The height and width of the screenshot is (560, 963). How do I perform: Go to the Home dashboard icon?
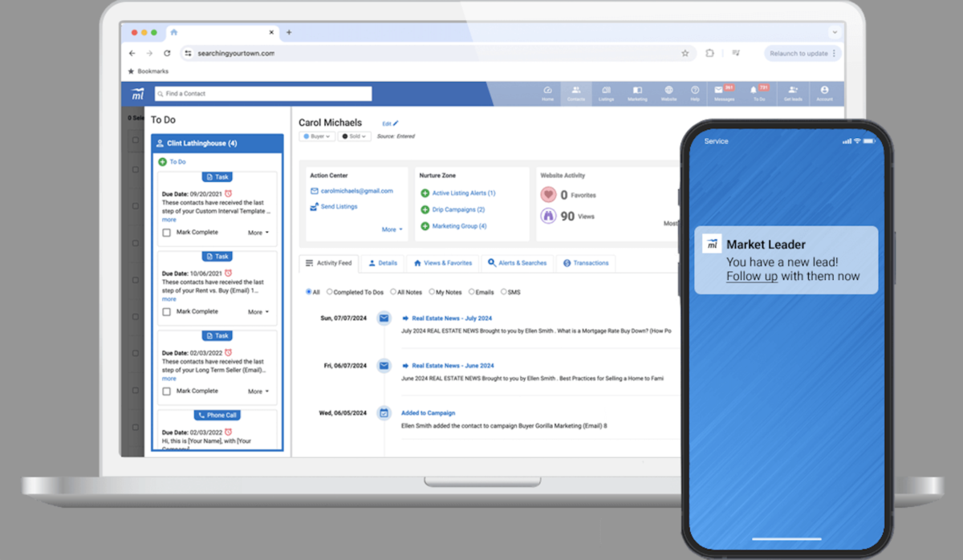[547, 90]
